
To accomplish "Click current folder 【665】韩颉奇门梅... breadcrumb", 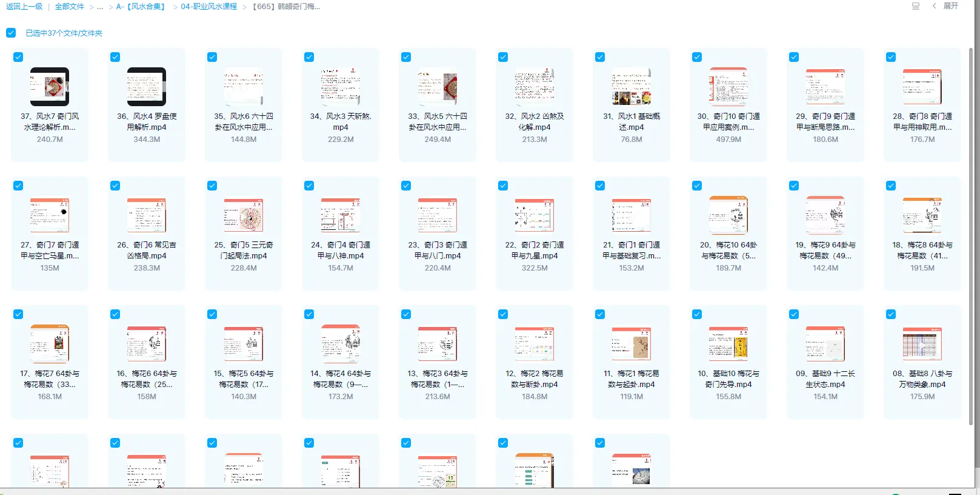I will 286,7.
